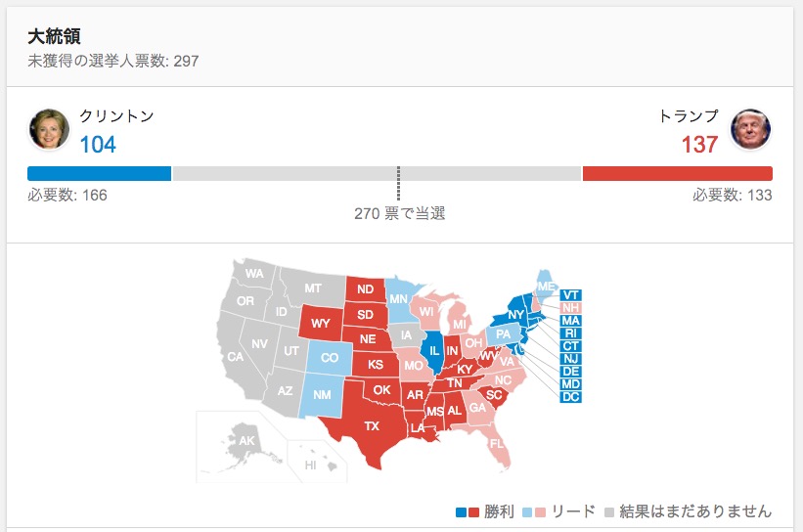Viewport: 803px width, 532px height.
Task: Click the gray no-results legend swatch
Action: point(609,511)
